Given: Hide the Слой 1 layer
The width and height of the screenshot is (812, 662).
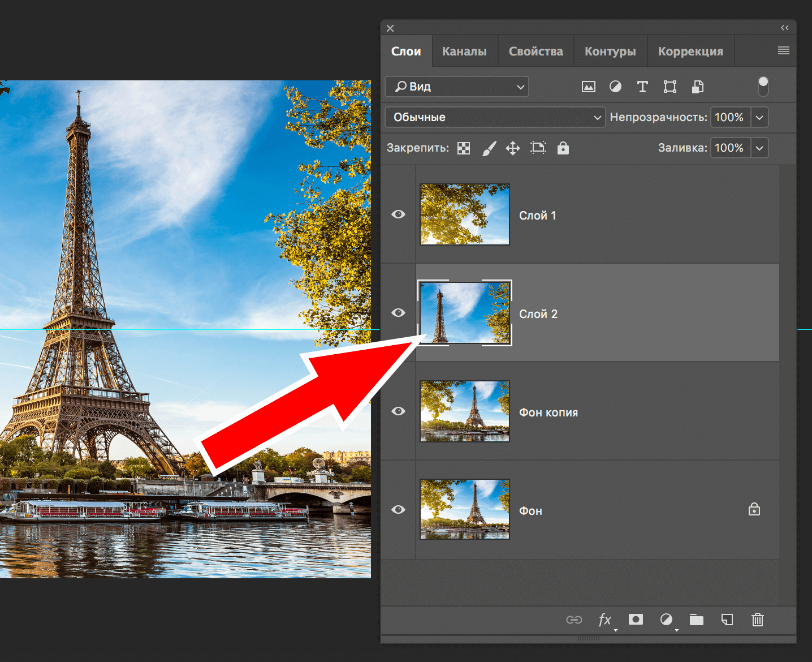Looking at the screenshot, I should [399, 214].
